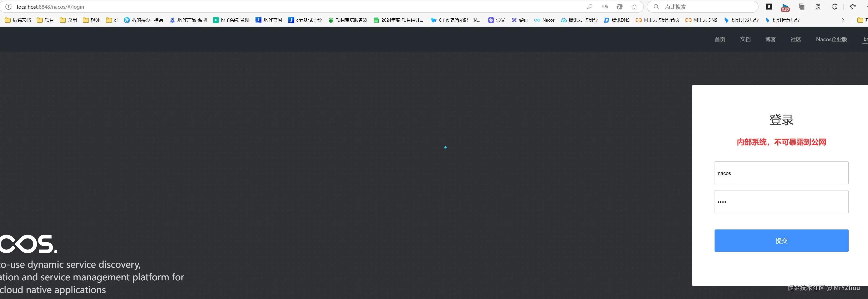Image resolution: width=868 pixels, height=299 pixels.
Task: Open 文档 in the Nacos header
Action: pyautogui.click(x=745, y=39)
